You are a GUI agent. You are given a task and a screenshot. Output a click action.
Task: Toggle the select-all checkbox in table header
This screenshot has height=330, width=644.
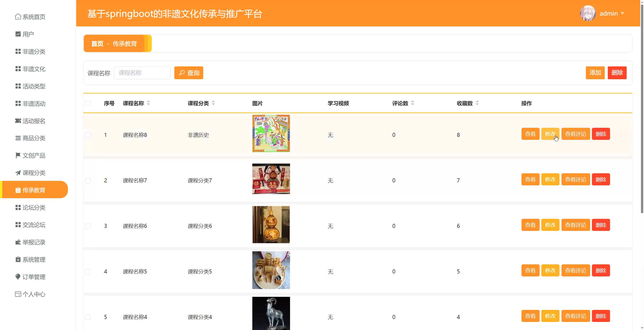(x=88, y=103)
